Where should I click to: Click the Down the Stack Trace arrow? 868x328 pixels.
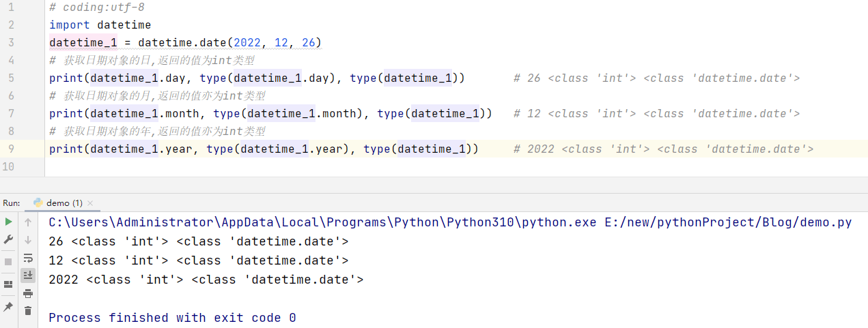point(28,240)
